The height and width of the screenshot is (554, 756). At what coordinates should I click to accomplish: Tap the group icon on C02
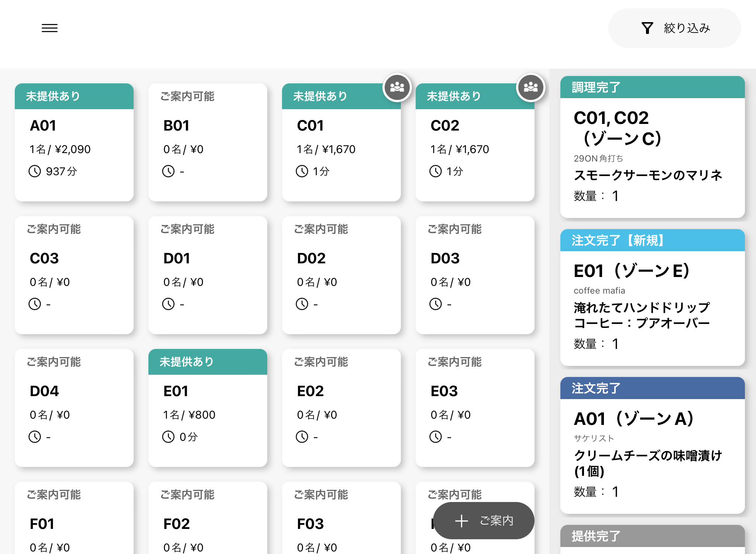click(531, 87)
